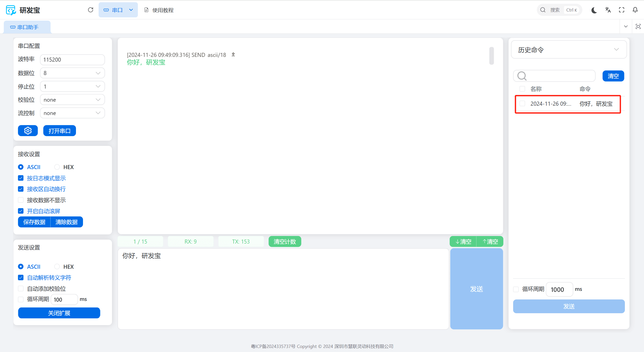The height and width of the screenshot is (352, 644).
Task: Enable the 接收数据不显示 checkbox
Action: pyautogui.click(x=21, y=200)
